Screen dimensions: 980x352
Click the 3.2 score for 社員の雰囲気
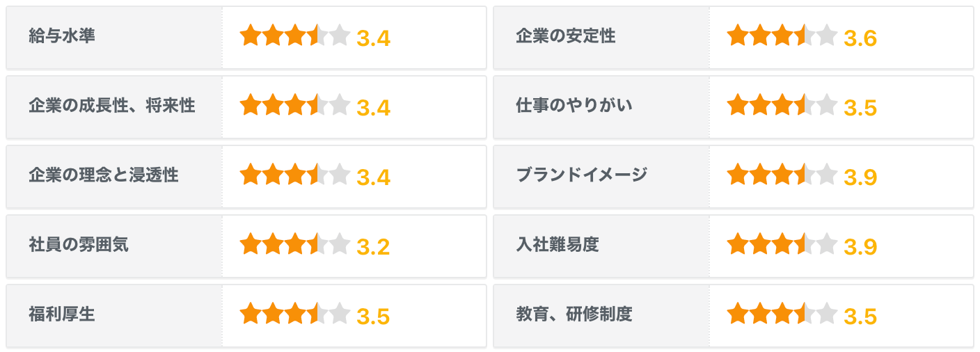coord(373,247)
